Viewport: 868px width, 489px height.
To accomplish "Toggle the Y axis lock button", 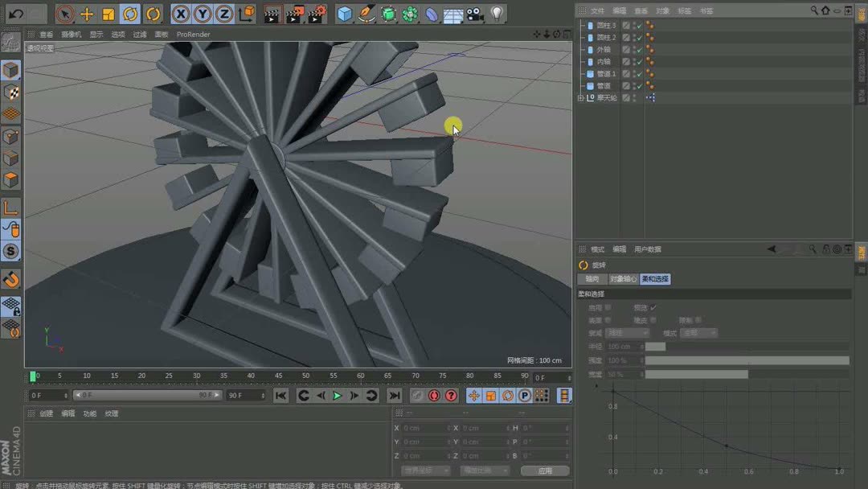I will point(202,14).
